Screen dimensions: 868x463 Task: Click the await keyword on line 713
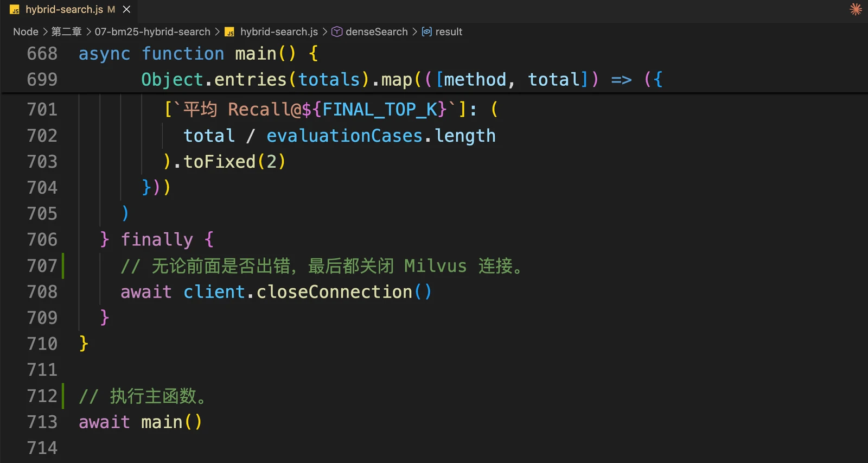click(x=105, y=422)
